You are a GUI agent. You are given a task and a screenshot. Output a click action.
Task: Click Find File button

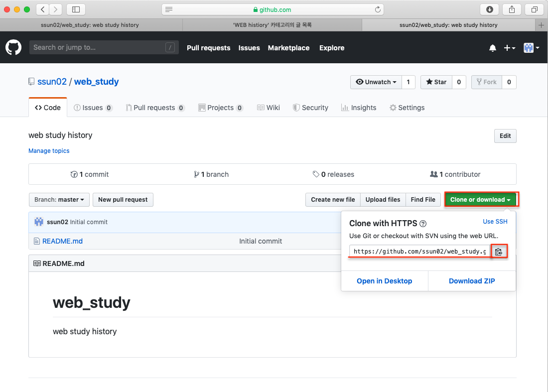click(423, 200)
